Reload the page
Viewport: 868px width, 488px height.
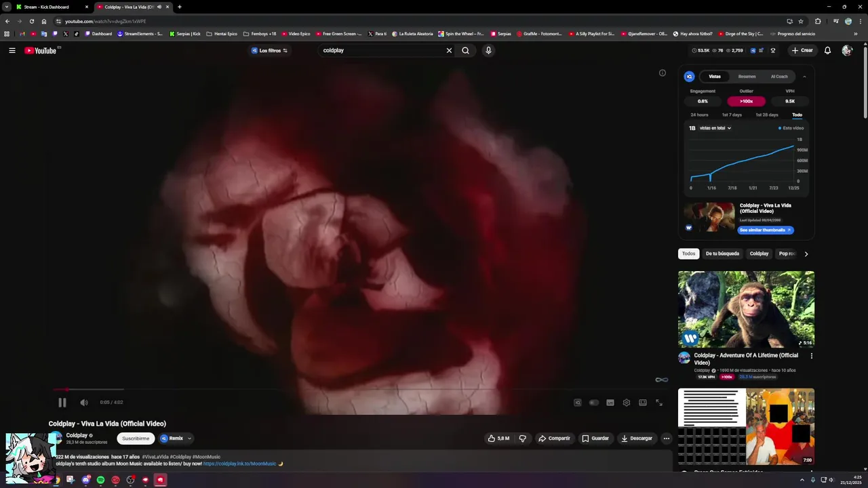point(31,21)
